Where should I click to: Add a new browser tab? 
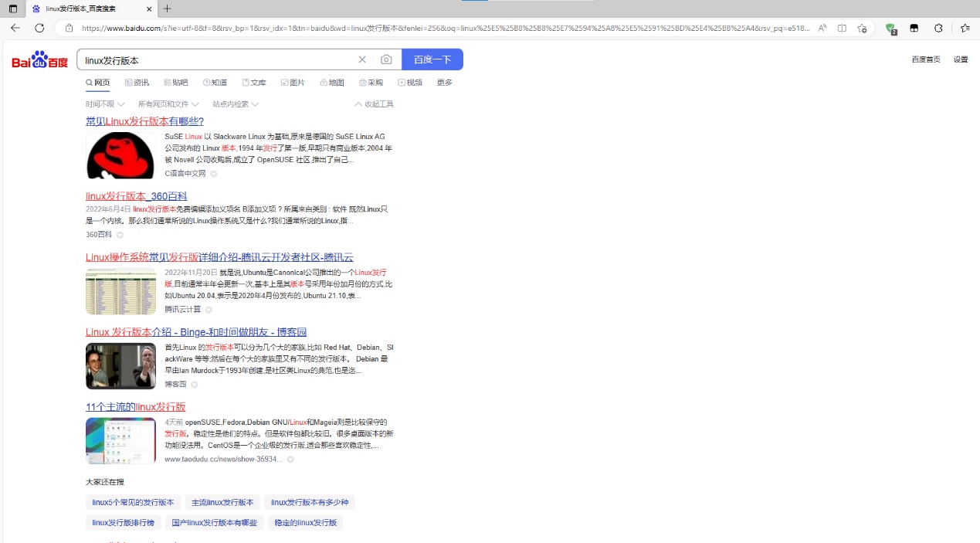(x=168, y=8)
